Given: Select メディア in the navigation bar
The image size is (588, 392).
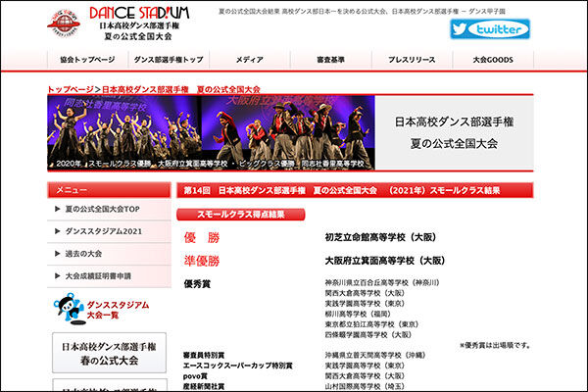Looking at the screenshot, I should pos(250,60).
